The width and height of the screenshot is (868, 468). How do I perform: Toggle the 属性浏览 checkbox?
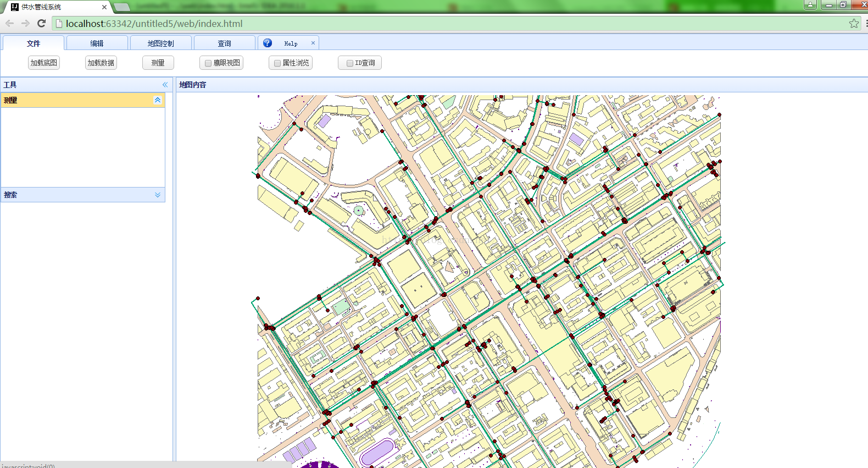[x=277, y=63]
